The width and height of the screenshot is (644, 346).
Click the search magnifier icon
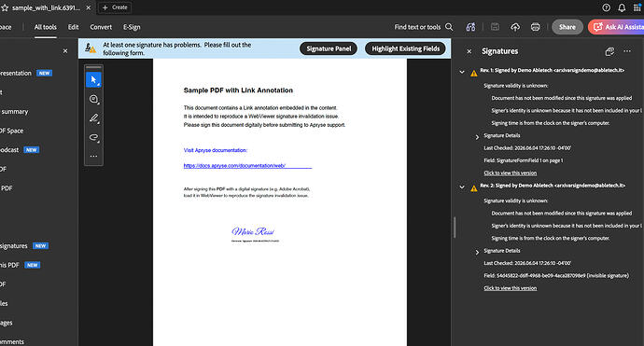(x=449, y=27)
